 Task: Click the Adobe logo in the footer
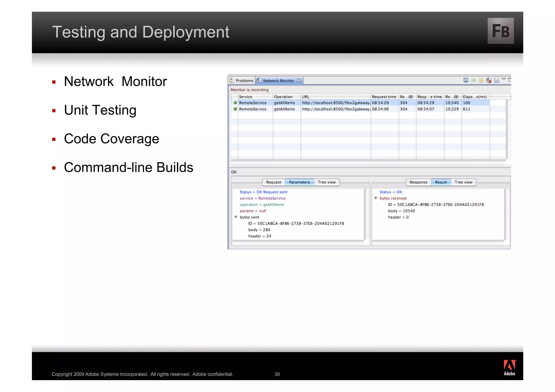[x=509, y=368]
